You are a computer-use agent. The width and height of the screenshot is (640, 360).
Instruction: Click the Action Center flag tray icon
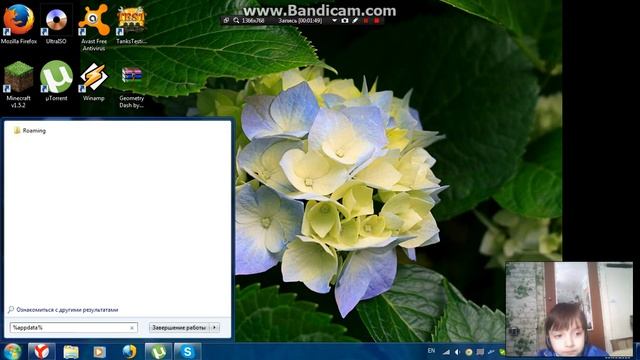point(480,352)
